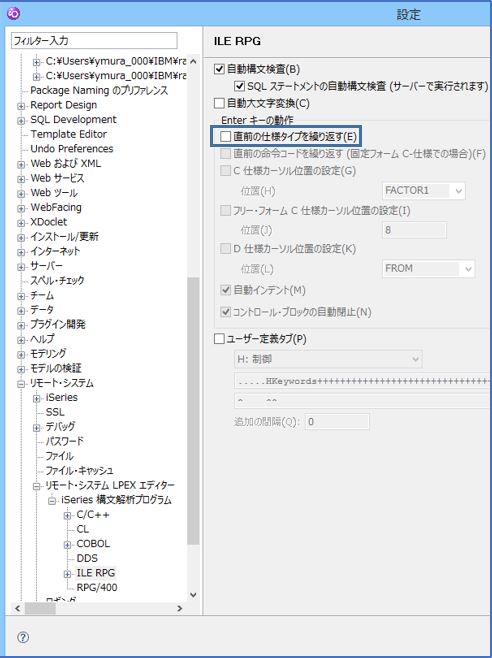
Task: Click the tree scroll up arrow
Action: [193, 61]
